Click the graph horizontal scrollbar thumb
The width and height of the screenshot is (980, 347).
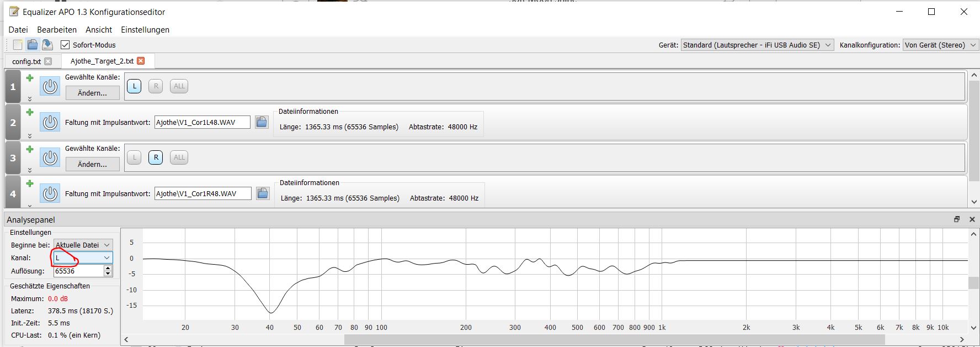pyautogui.click(x=614, y=339)
